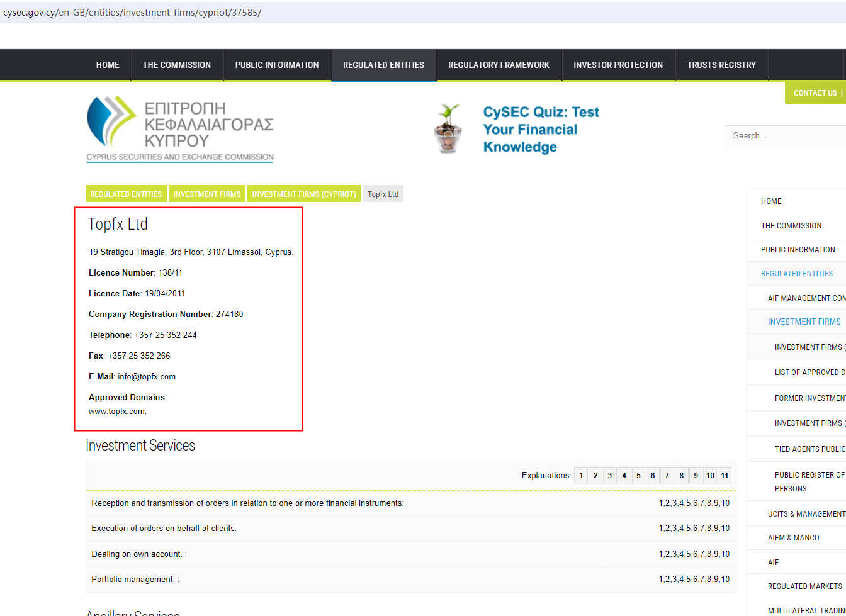
Task: Open explanation number 4
Action: pyautogui.click(x=624, y=476)
